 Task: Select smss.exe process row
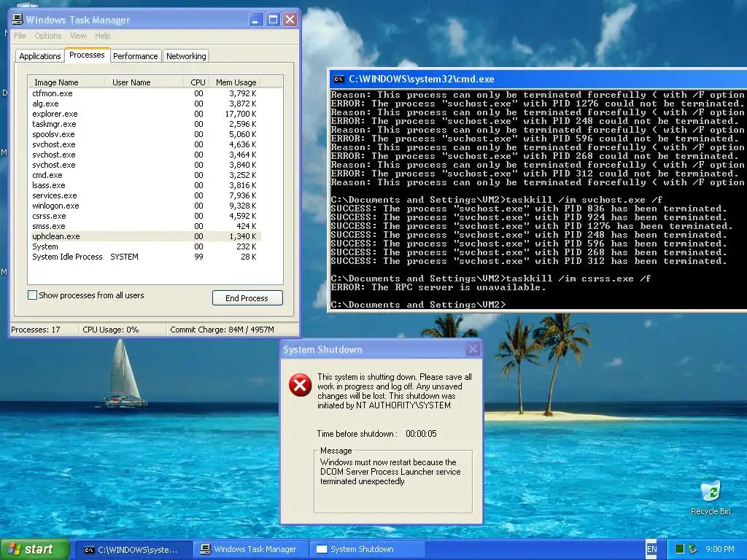coord(144,226)
